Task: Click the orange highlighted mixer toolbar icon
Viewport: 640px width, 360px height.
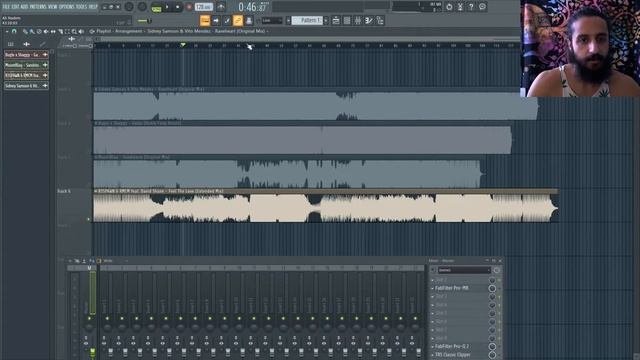Action: coord(99,261)
